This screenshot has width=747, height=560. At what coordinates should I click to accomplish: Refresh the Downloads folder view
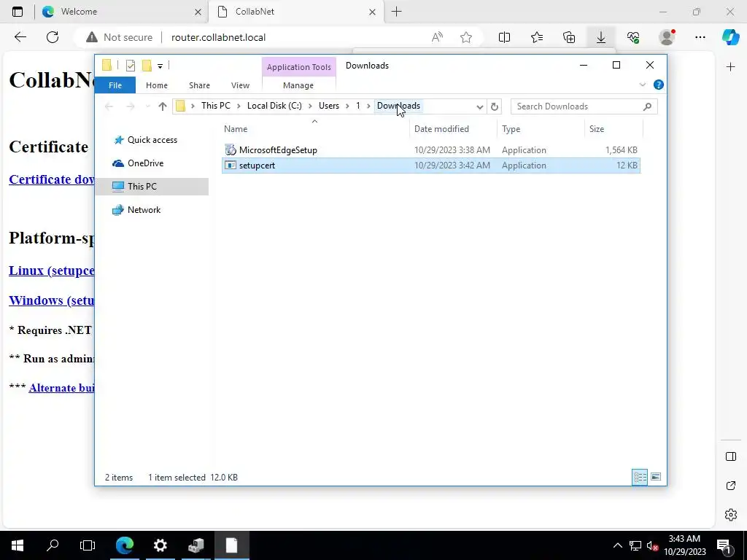(x=494, y=106)
